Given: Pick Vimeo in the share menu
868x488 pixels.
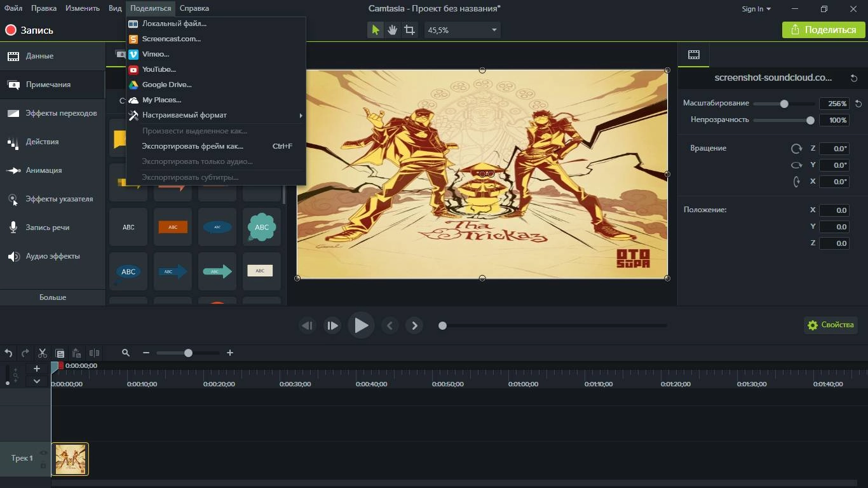Looking at the screenshot, I should pos(216,54).
